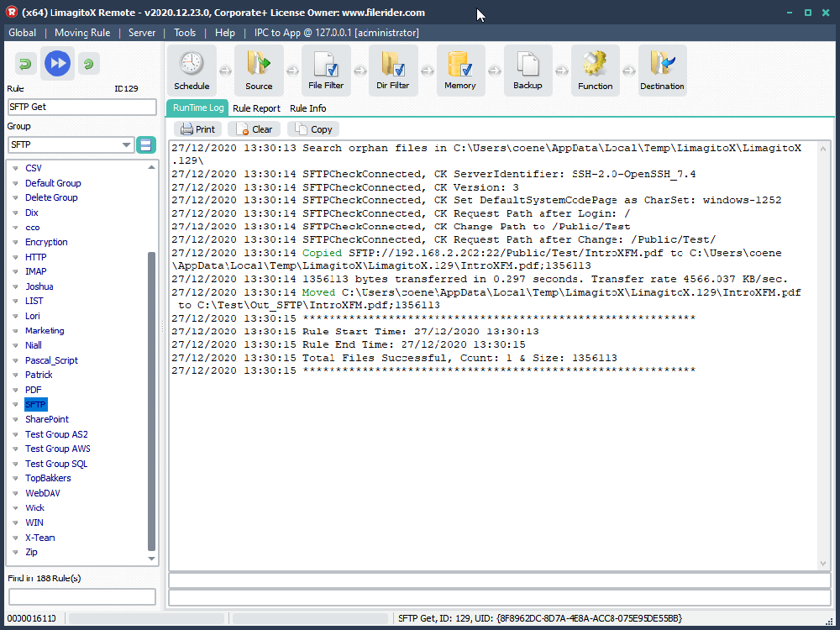Open the Dir Filter settings
The width and height of the screenshot is (840, 630).
coord(393,71)
